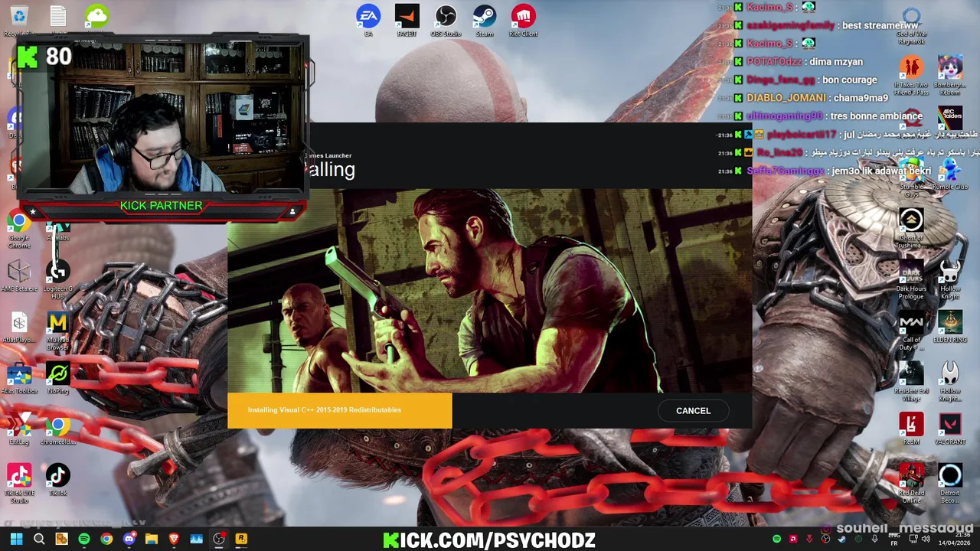Launch the FACEIT desktop shortcut
Viewport: 980px width, 551px height.
coord(407,21)
